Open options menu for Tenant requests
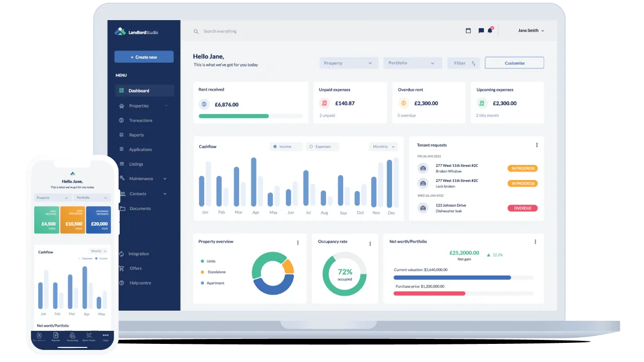Viewport: 644px width, 362px height. pyautogui.click(x=536, y=145)
